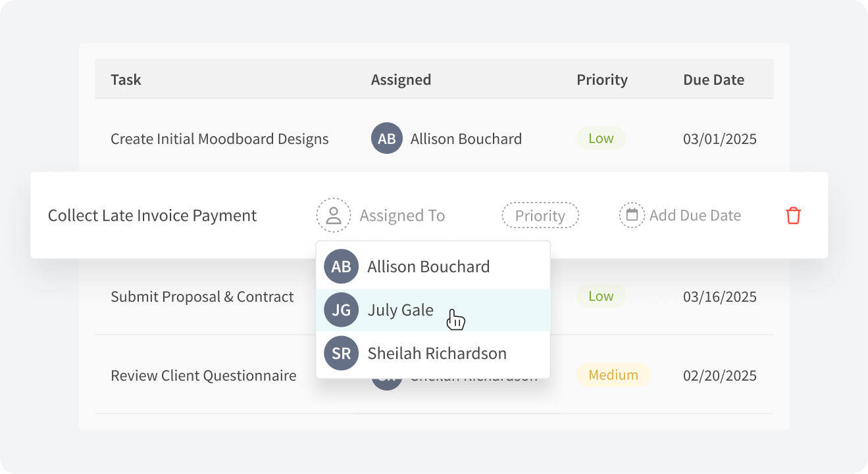
Task: Sort by the Task column header
Action: coord(126,80)
